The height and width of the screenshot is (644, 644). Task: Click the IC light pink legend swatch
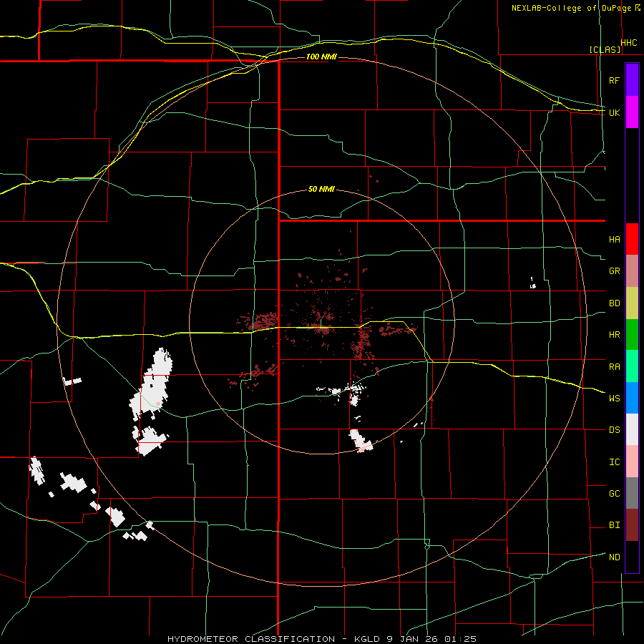(632, 462)
